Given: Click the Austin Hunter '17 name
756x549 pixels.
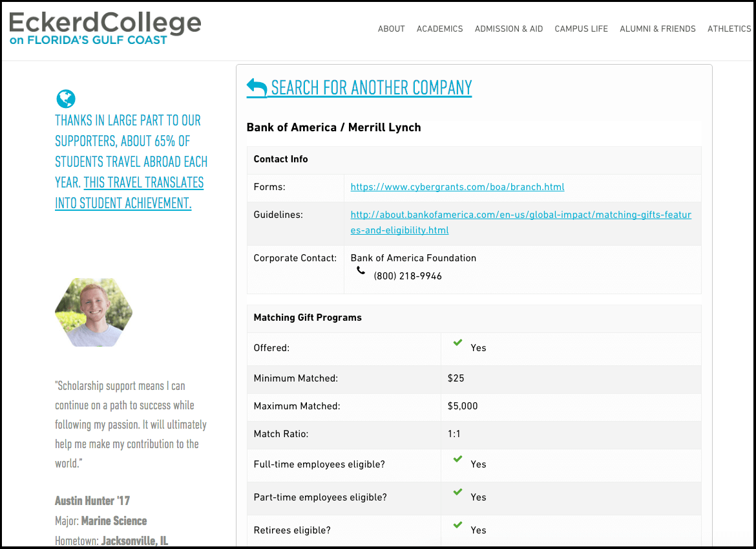Looking at the screenshot, I should [92, 501].
